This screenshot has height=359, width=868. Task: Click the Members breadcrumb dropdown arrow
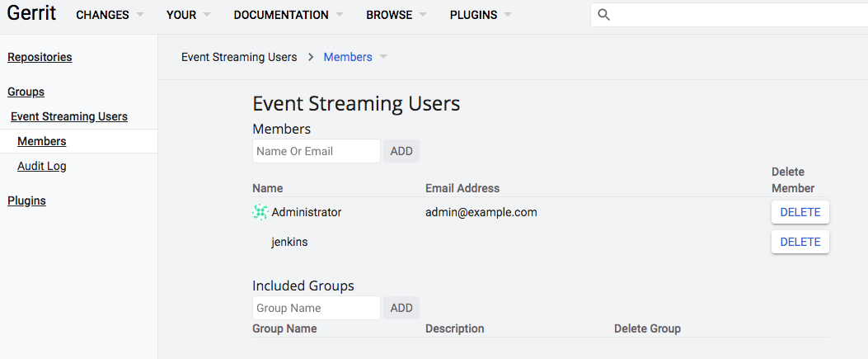(383, 57)
